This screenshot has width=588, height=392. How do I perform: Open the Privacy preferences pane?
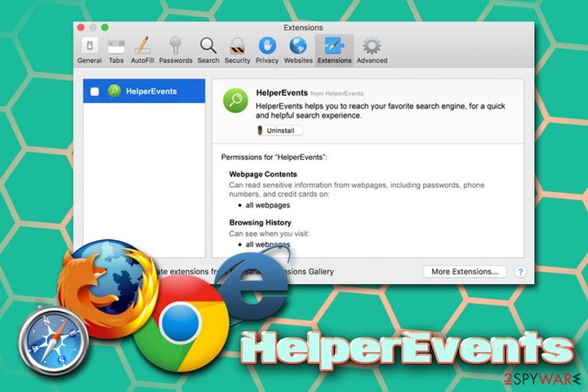pyautogui.click(x=267, y=51)
